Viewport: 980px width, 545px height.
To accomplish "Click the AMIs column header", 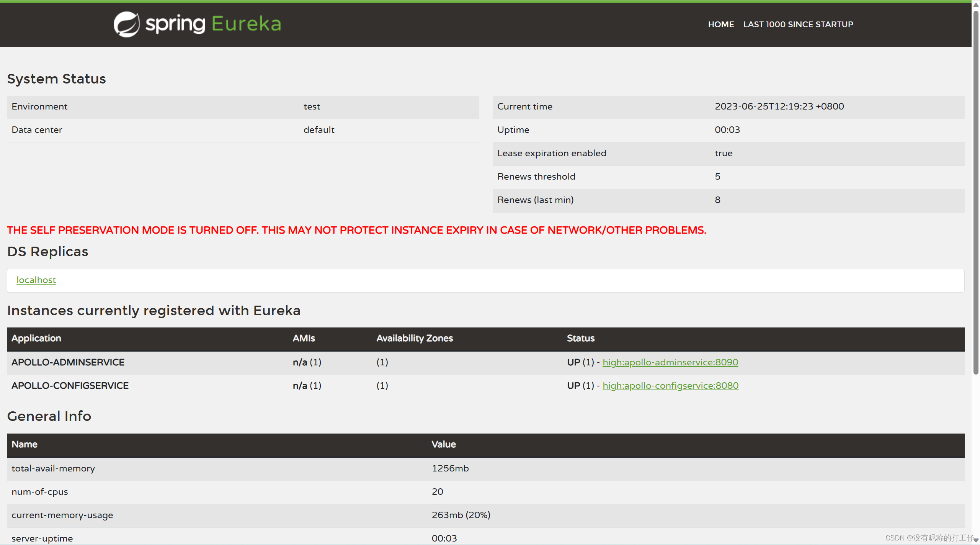I will click(x=304, y=338).
